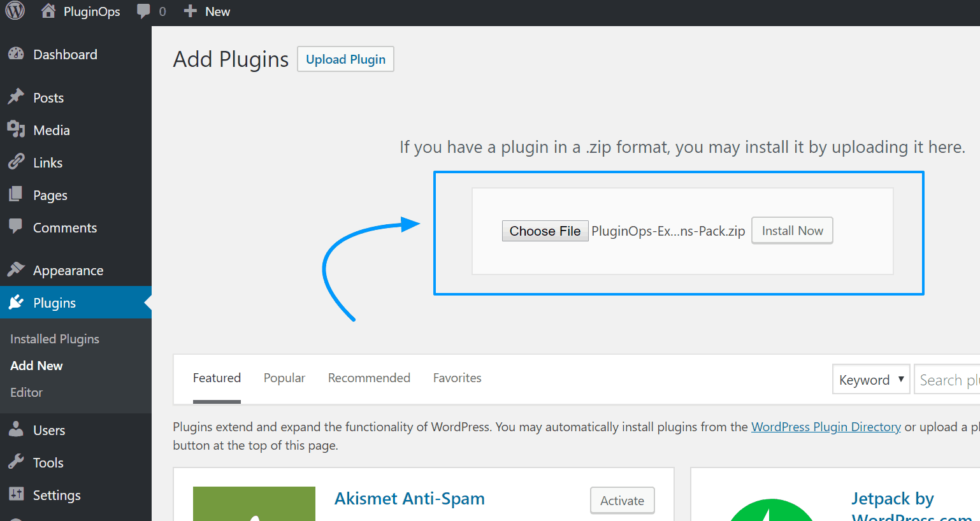Screen dimensions: 980x521
Task: Switch to the Popular plugins tab
Action: 284,378
